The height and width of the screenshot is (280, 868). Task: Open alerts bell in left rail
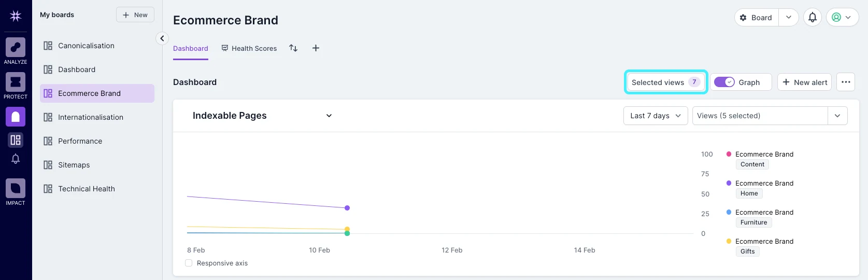coord(16,159)
